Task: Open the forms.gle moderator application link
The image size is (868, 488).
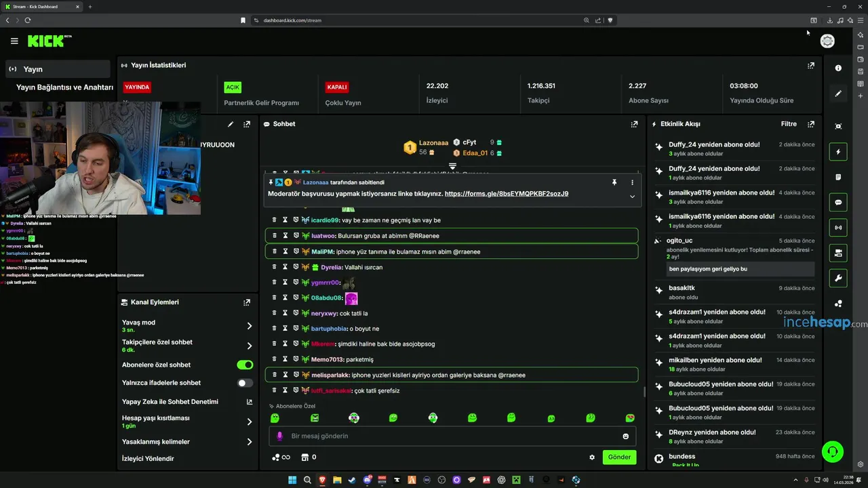Action: tap(507, 194)
